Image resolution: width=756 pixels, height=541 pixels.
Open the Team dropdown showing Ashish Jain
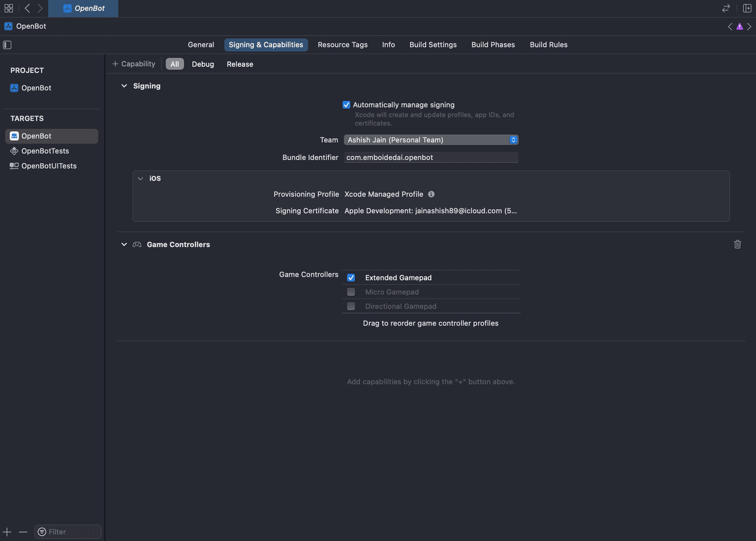click(x=431, y=140)
